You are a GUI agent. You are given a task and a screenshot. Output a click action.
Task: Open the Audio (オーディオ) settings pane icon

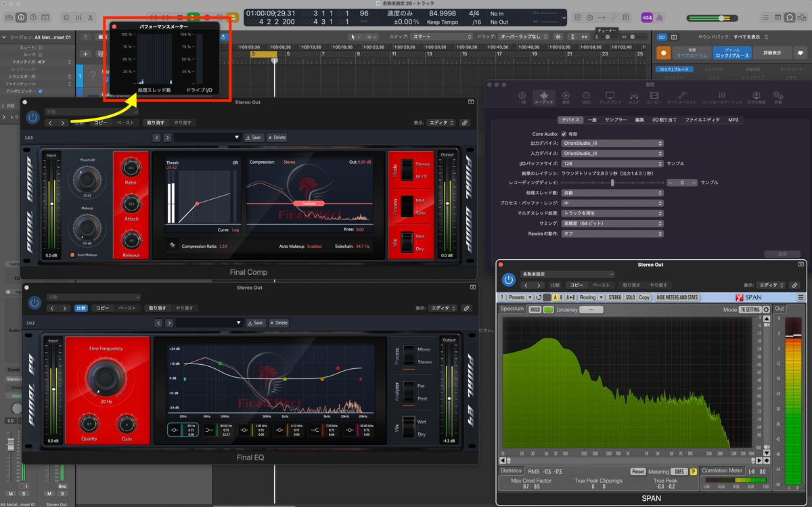pos(543,98)
